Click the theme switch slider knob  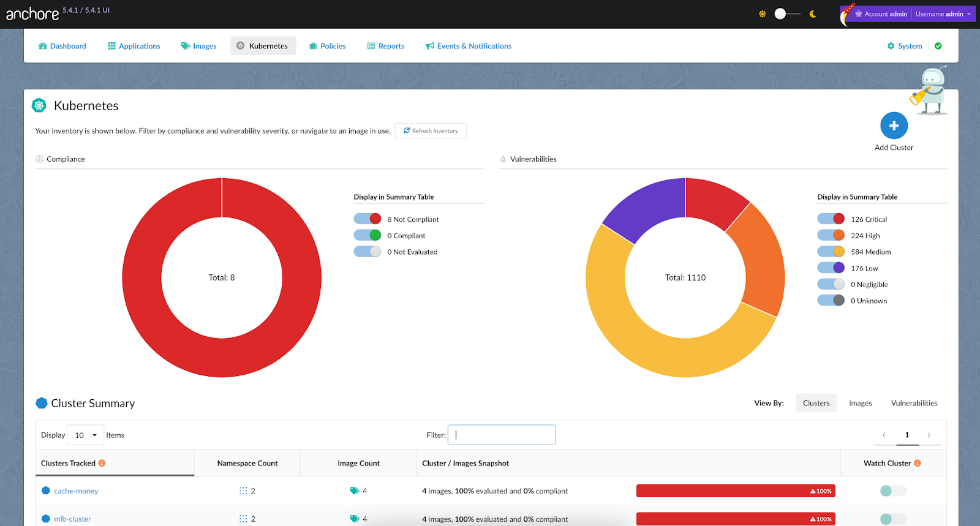tap(780, 14)
